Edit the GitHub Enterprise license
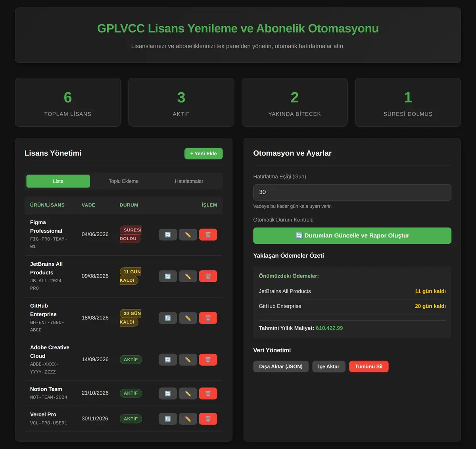The height and width of the screenshot is (449, 476). coord(188,318)
